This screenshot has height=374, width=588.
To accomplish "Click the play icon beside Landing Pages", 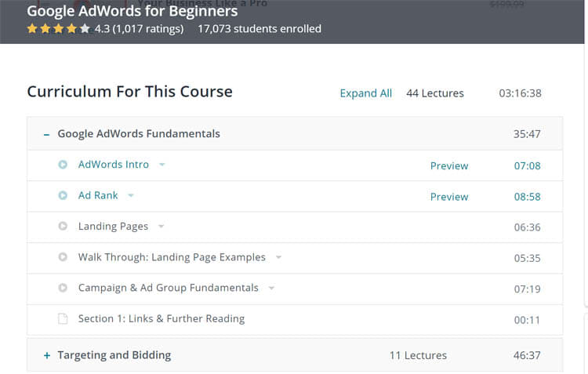I will 63,226.
